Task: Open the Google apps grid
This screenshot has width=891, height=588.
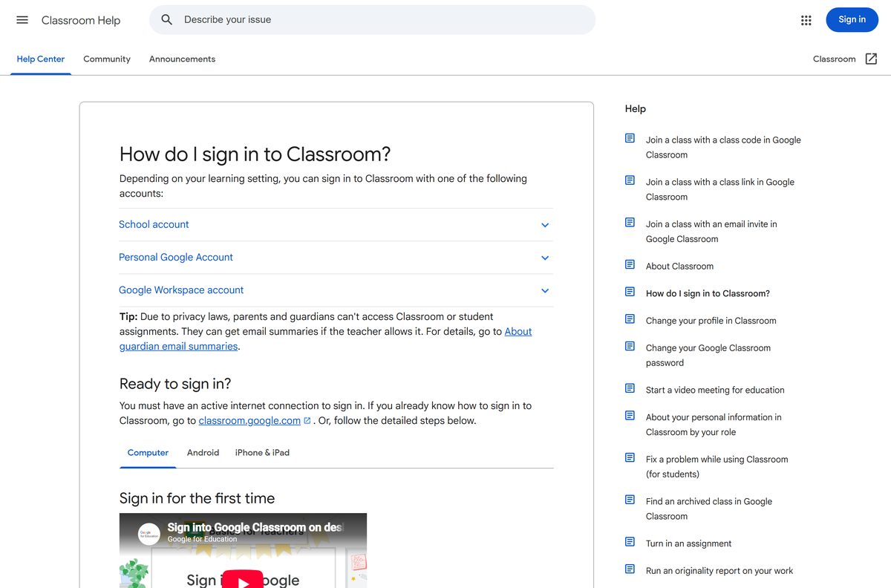Action: [806, 20]
